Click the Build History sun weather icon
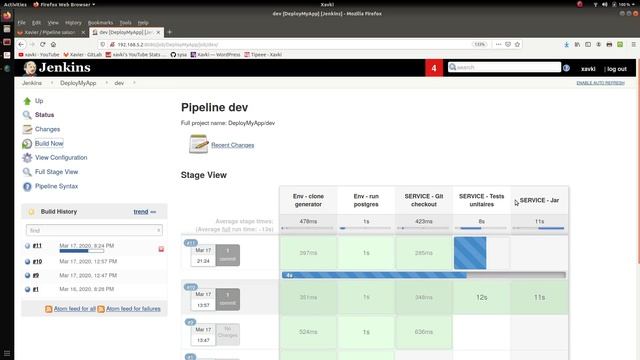 tap(31, 212)
